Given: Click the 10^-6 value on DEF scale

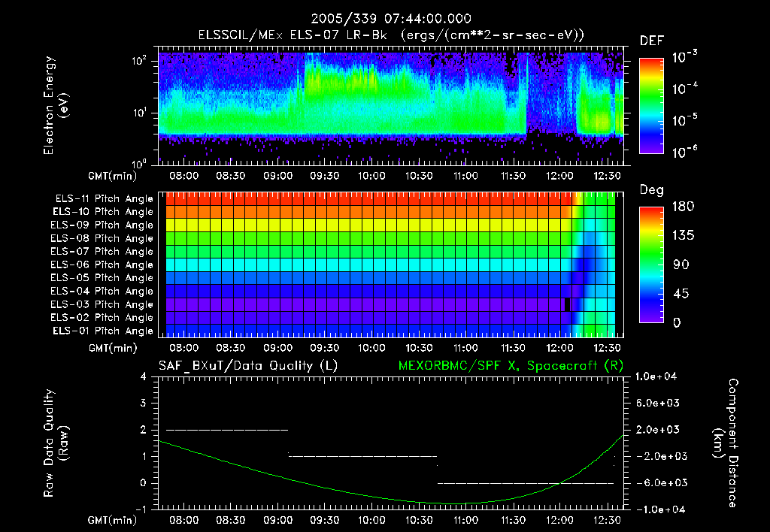Looking at the screenshot, I should tap(684, 152).
